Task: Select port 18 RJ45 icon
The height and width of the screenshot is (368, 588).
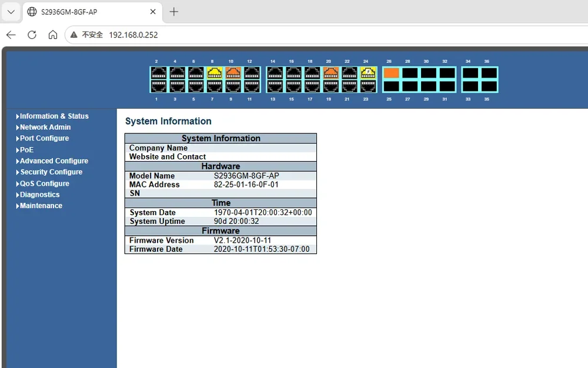Action: pos(312,73)
